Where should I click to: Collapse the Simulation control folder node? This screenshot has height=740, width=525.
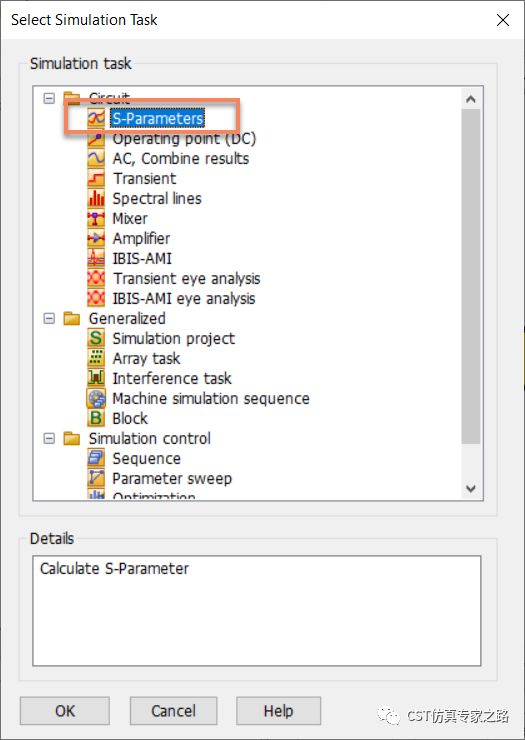49,438
